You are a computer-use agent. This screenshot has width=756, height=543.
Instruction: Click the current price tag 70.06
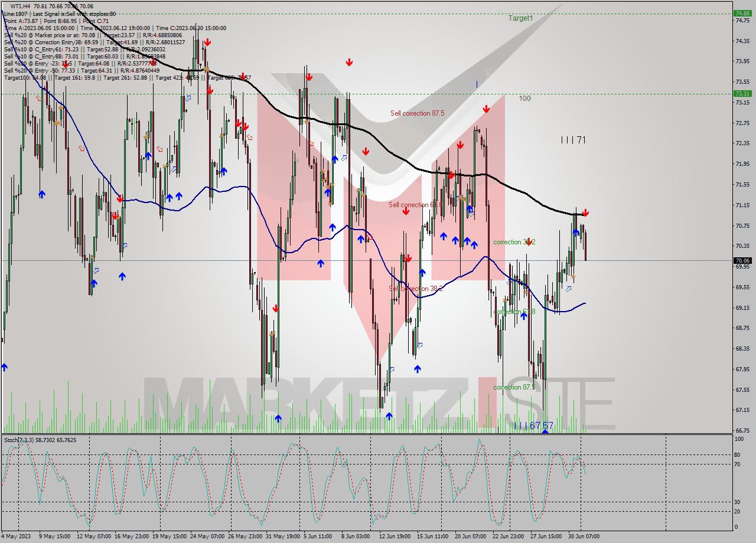742,260
